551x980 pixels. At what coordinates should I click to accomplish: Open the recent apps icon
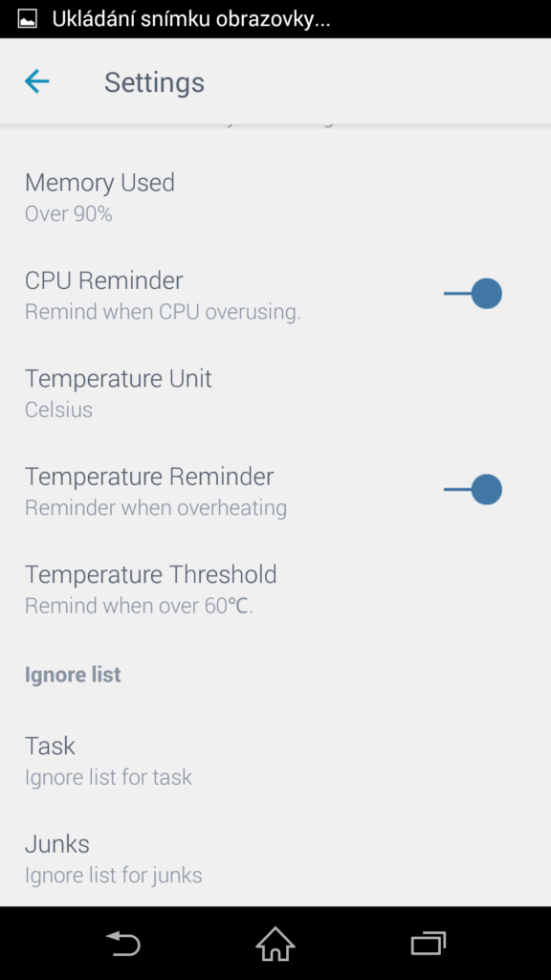pos(428,944)
